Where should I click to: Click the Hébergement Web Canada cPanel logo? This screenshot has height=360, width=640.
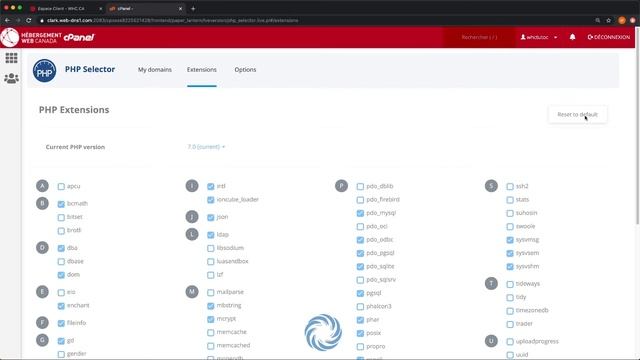click(47, 38)
